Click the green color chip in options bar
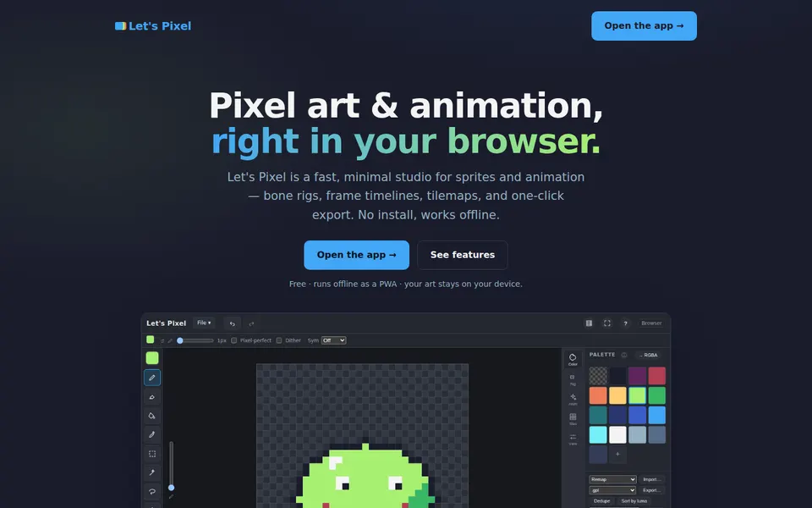The height and width of the screenshot is (508, 812). 151,340
